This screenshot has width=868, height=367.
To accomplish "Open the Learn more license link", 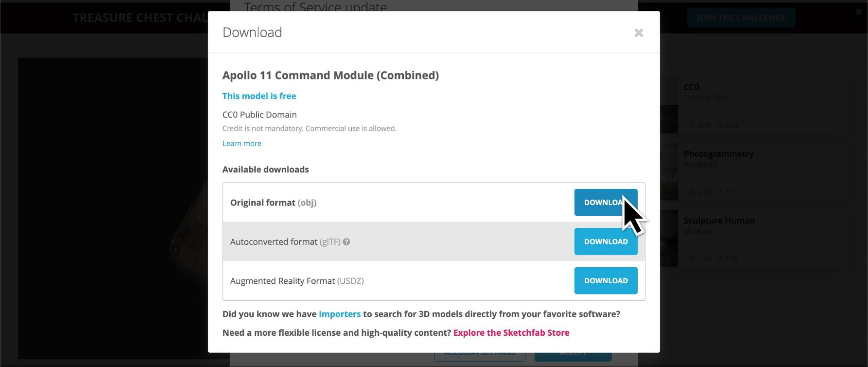I will click(242, 144).
